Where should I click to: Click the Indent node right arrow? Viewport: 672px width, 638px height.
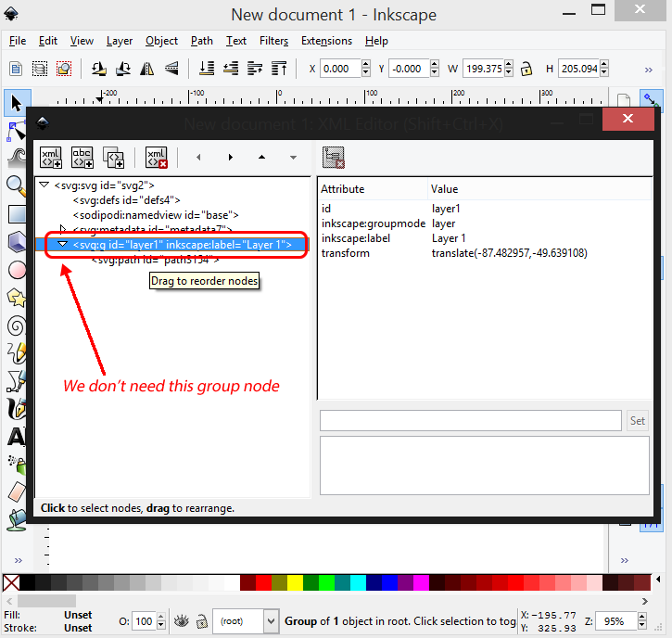click(231, 158)
